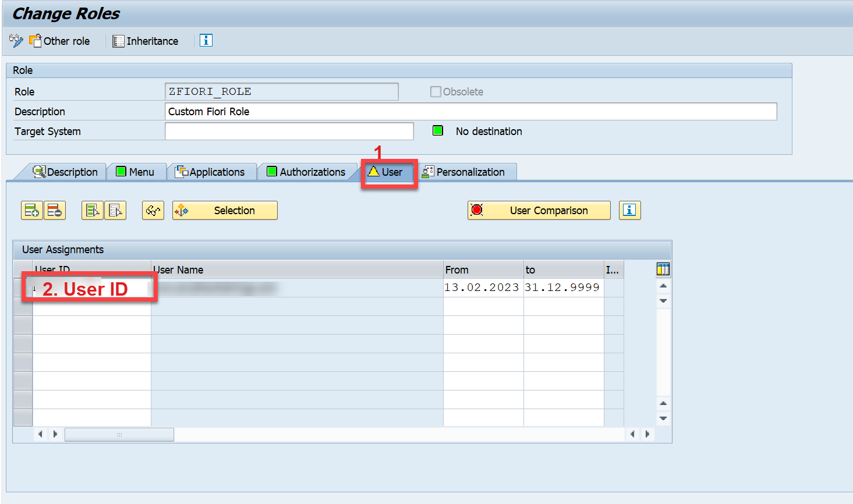Add a new user row with the insert icon
Image resolution: width=853 pixels, height=504 pixels.
pyautogui.click(x=31, y=210)
